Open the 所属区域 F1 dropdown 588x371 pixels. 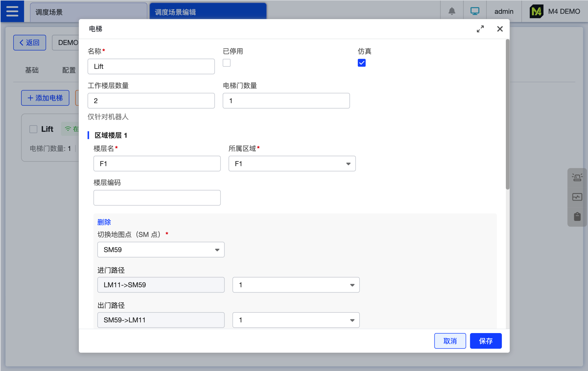[292, 164]
